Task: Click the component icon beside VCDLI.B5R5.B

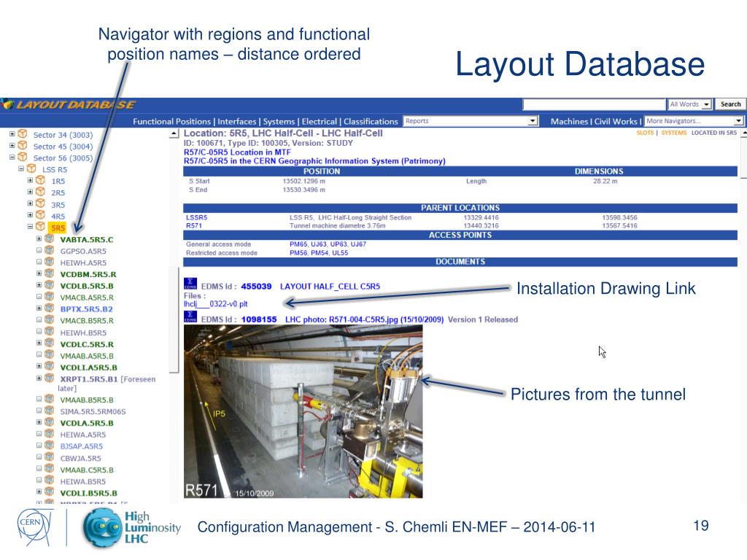Action: [x=49, y=492]
